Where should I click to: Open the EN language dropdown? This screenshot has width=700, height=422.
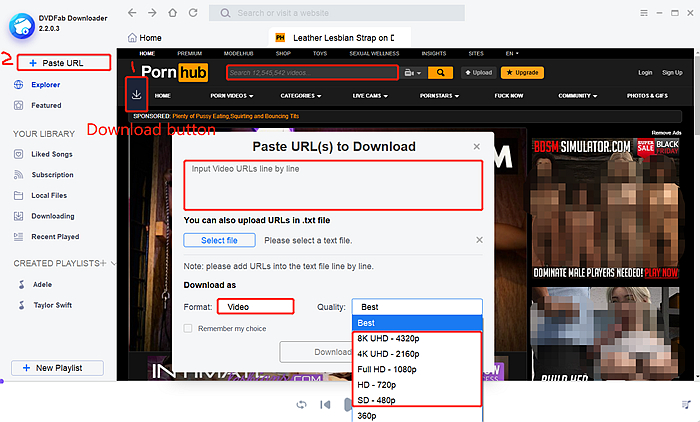pos(512,53)
